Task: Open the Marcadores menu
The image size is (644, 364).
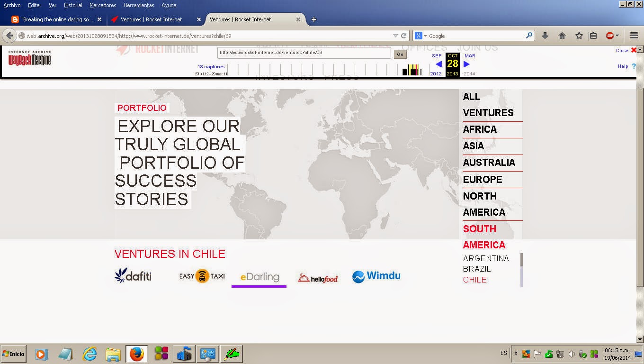Action: [x=103, y=5]
